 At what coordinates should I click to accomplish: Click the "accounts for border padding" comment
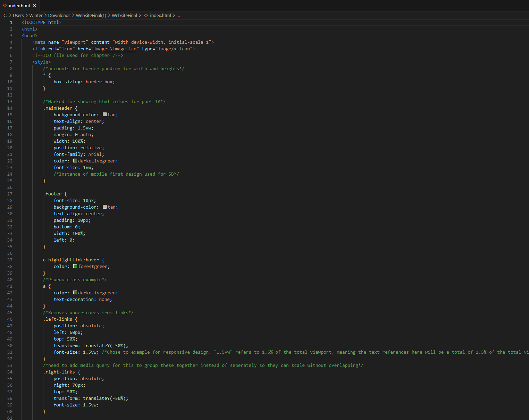[114, 69]
